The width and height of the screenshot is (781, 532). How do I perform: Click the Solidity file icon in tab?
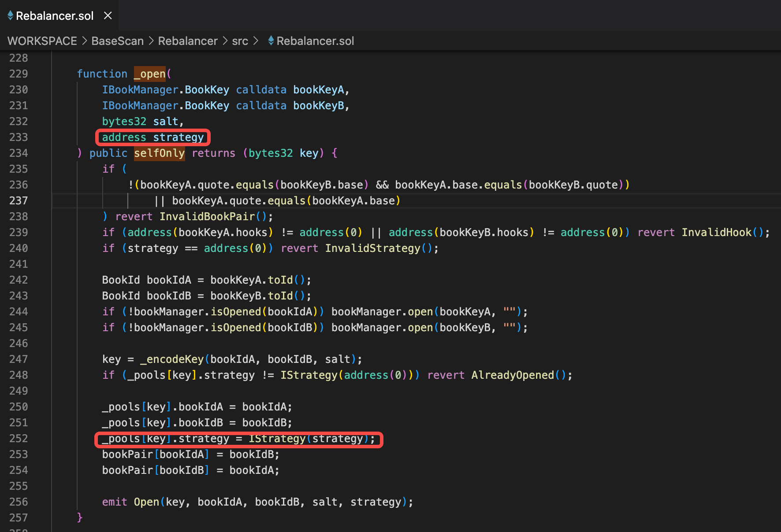pyautogui.click(x=11, y=16)
